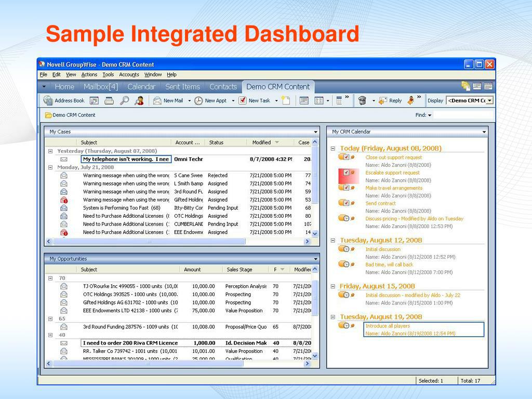The width and height of the screenshot is (532, 399).
Task: Switch to the Contacts tab
Action: click(223, 87)
